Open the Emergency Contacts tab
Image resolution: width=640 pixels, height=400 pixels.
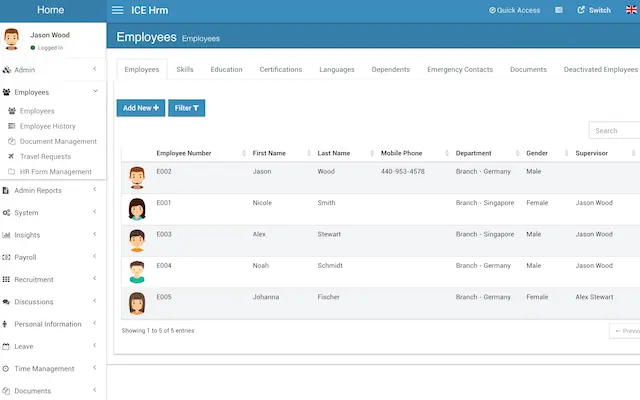(459, 70)
